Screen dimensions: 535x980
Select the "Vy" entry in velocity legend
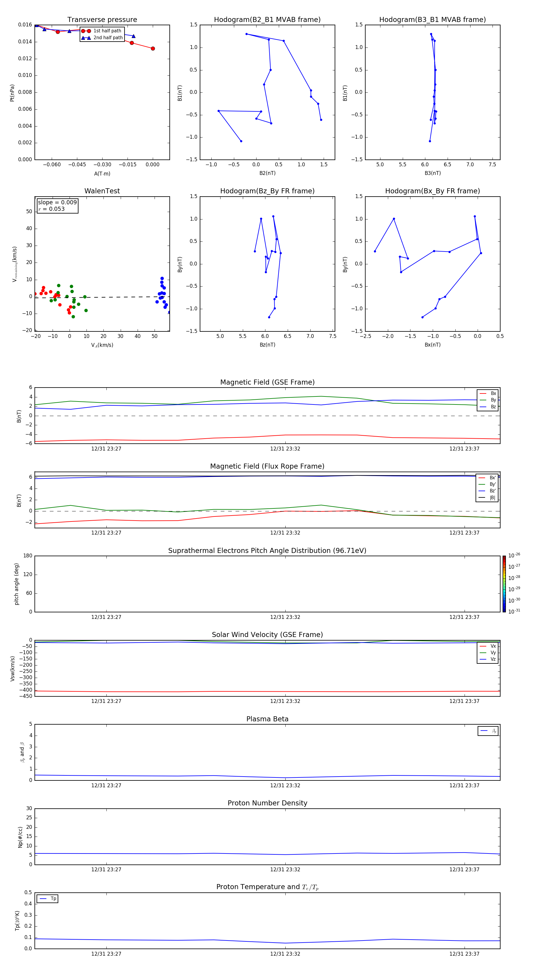[488, 652]
